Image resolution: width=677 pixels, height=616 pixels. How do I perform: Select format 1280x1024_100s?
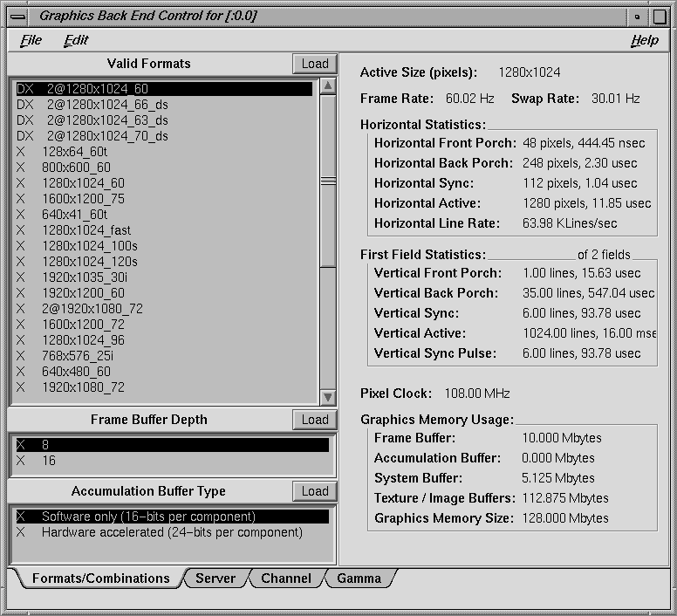pos(164,246)
